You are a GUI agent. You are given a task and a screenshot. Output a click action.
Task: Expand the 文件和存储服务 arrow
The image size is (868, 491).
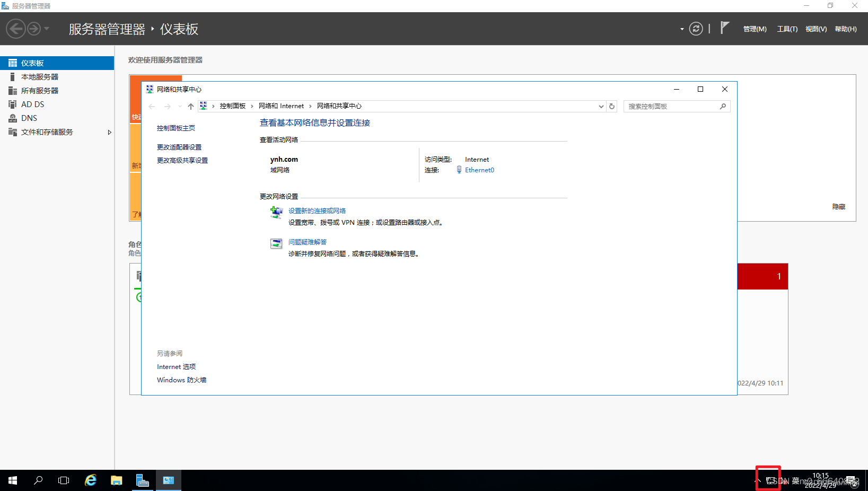(x=109, y=132)
